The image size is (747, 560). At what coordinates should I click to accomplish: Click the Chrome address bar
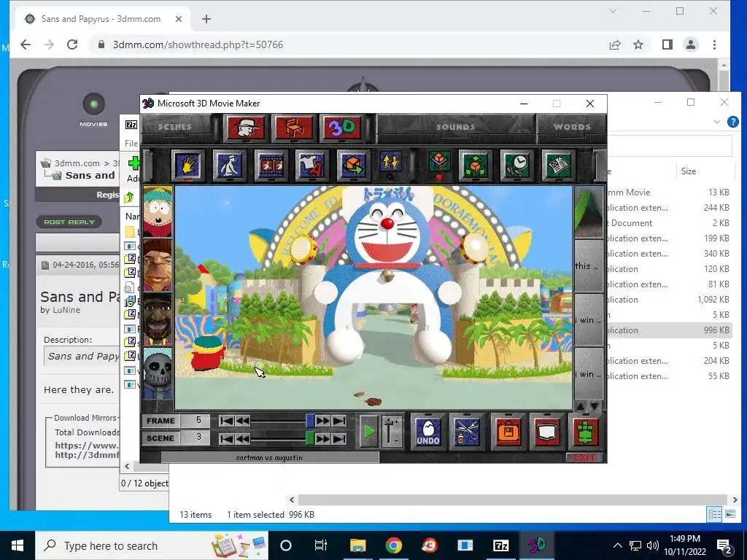[x=348, y=44]
